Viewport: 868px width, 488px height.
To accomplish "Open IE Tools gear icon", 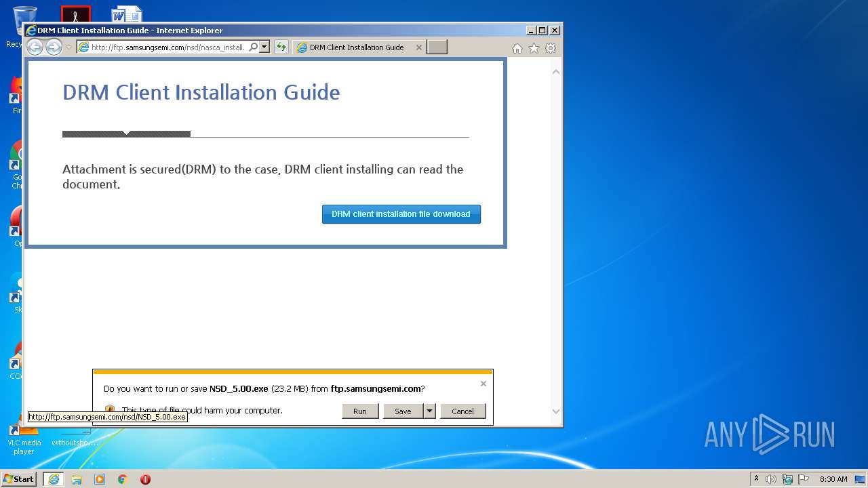I will [x=551, y=48].
